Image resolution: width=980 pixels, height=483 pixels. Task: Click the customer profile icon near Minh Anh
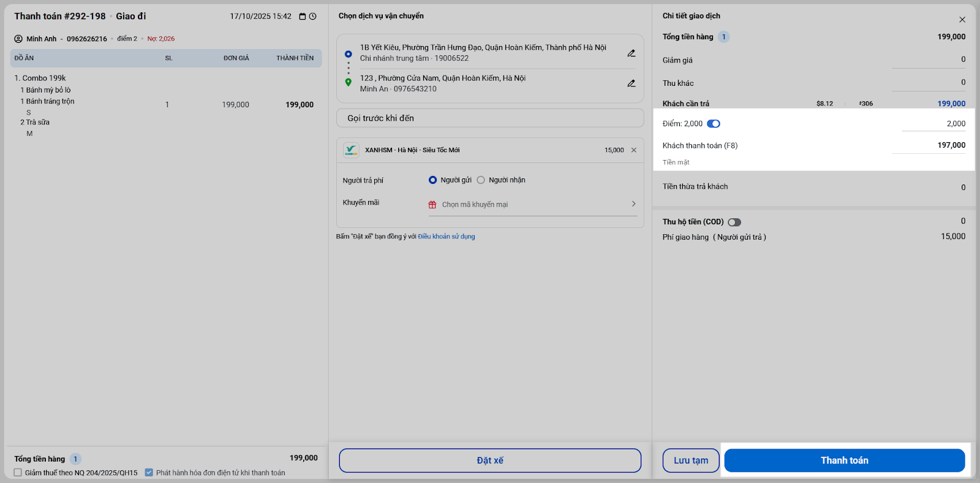click(x=18, y=39)
